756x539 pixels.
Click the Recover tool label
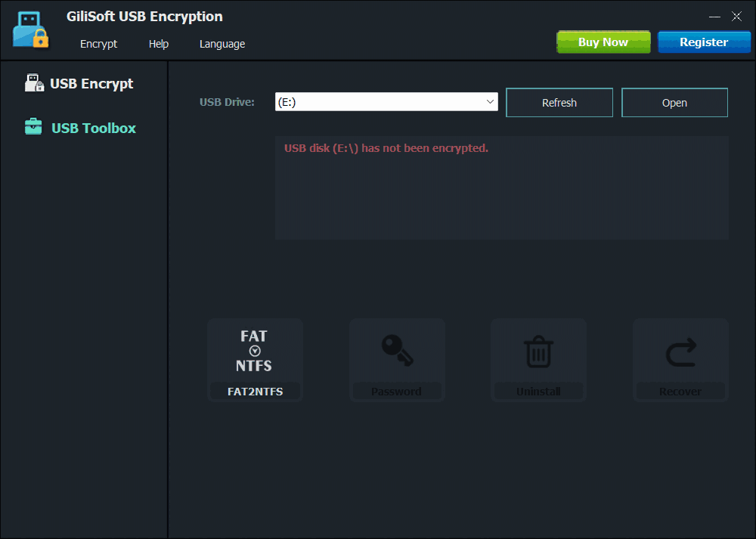680,392
